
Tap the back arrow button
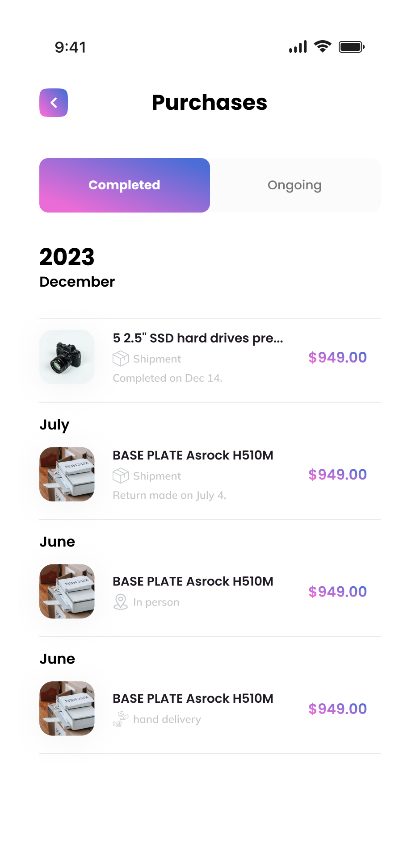54,103
